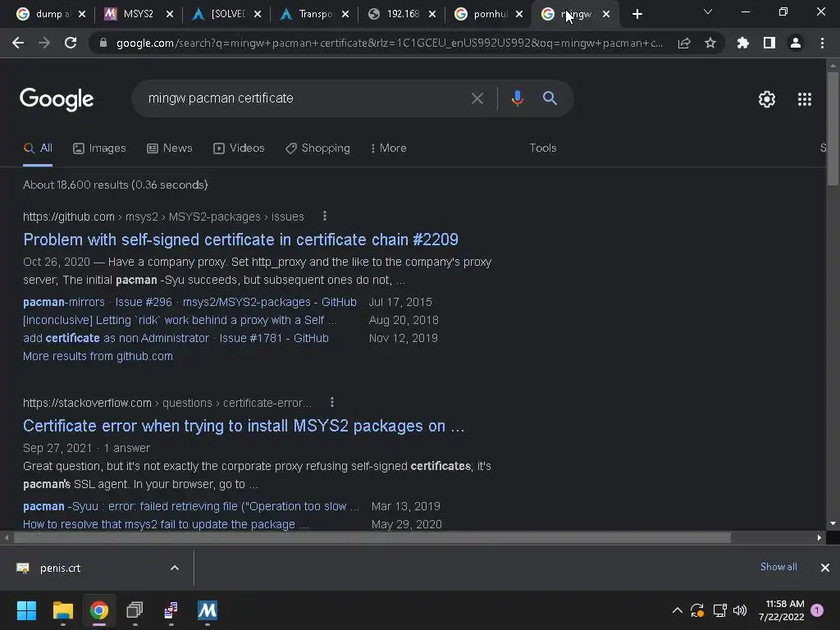
Task: Go back to the previous page
Action: pos(18,43)
